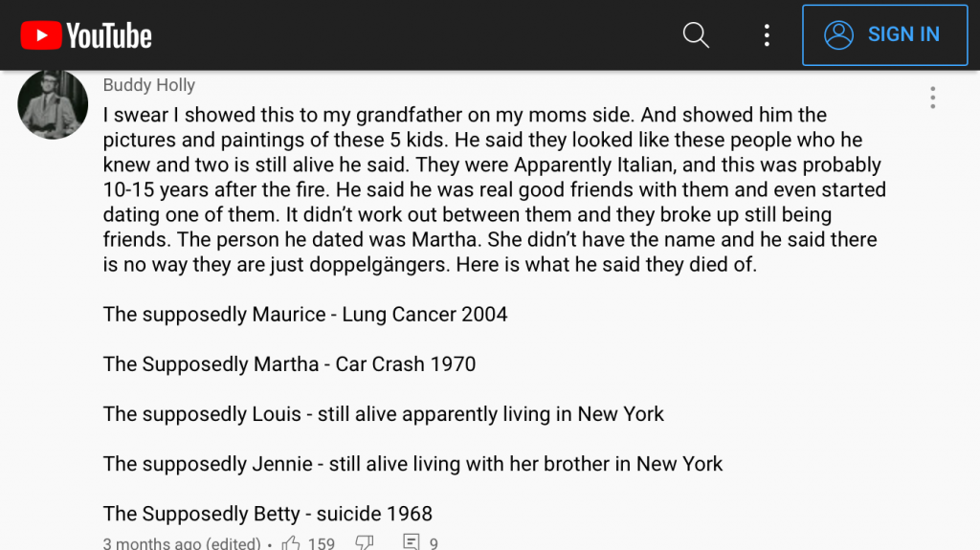This screenshot has height=550, width=980.
Task: Click the YouTube wordmark text
Action: pyautogui.click(x=109, y=36)
